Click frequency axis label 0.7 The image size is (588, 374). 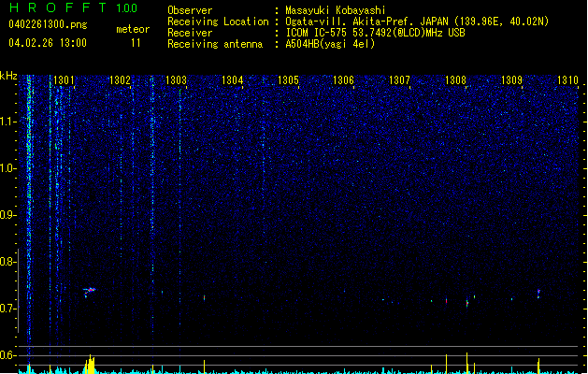pos(8,309)
